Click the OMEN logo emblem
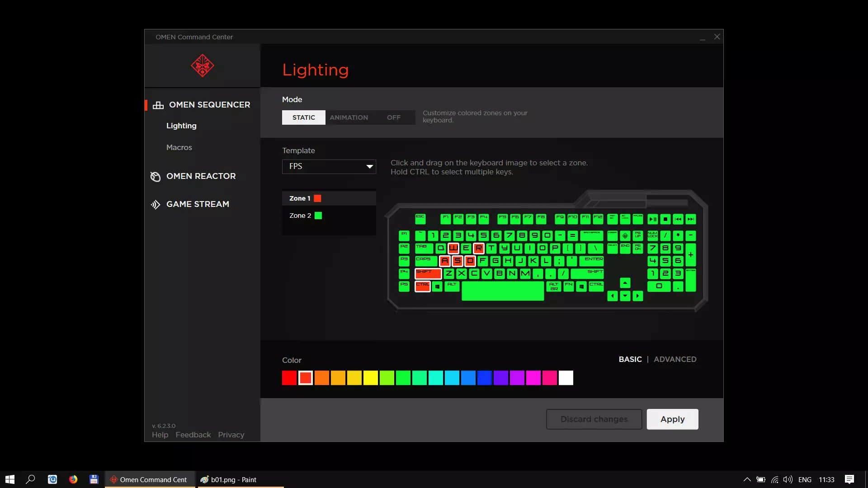 202,66
